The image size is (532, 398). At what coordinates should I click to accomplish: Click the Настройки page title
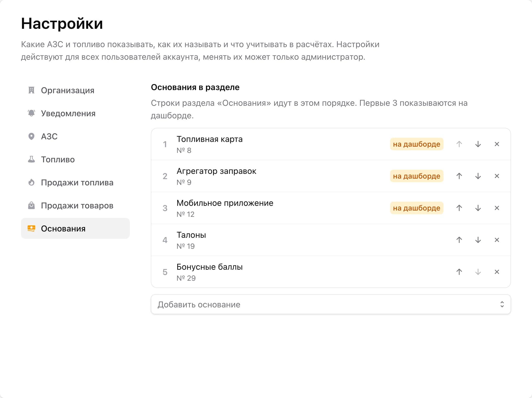coord(62,24)
